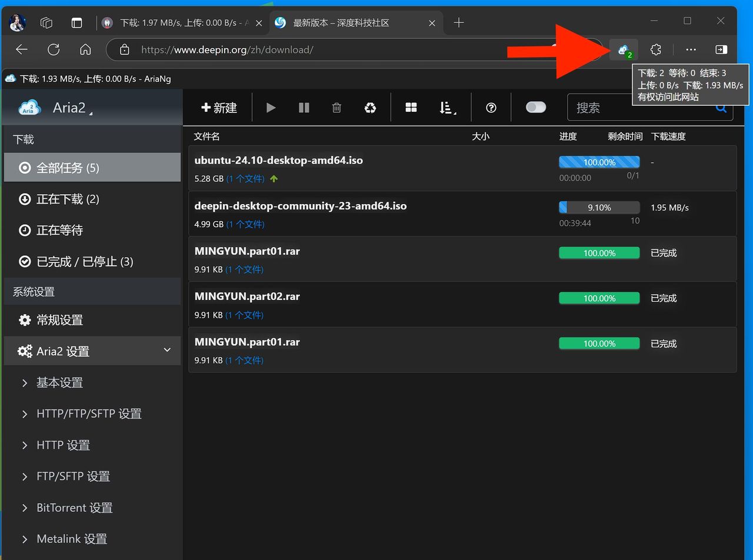Open a new browser tab
The height and width of the screenshot is (560, 753).
click(x=459, y=23)
